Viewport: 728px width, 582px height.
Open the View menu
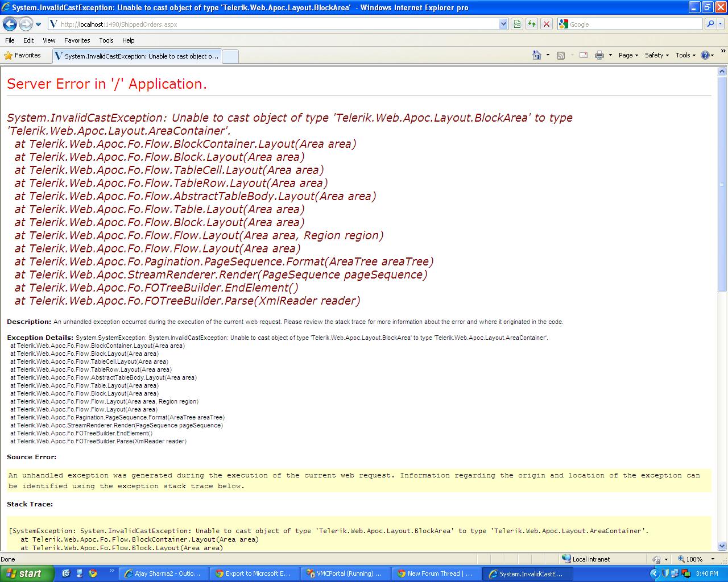tap(49, 40)
